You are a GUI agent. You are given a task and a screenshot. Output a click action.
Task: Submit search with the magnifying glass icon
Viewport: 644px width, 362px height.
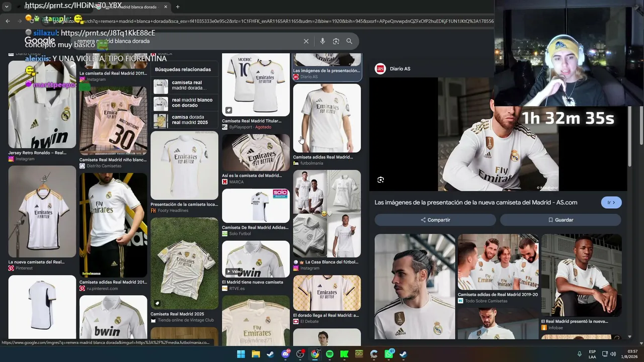pos(349,41)
